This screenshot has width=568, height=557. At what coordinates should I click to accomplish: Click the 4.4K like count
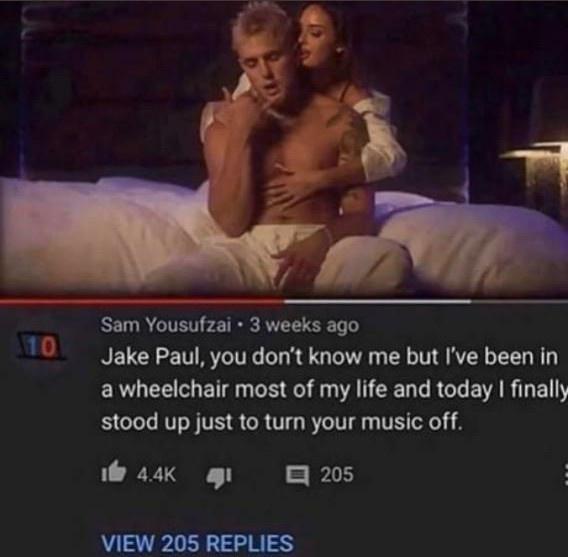[156, 474]
